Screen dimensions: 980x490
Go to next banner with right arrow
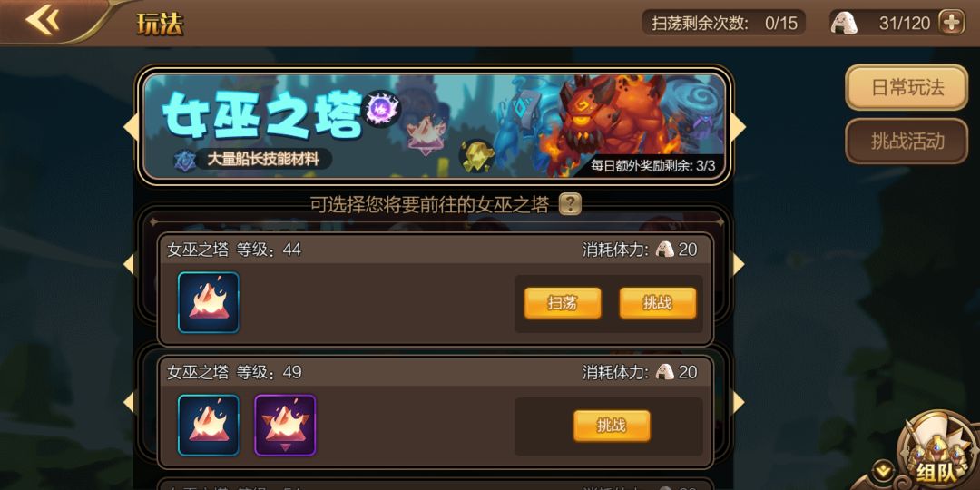[739, 127]
